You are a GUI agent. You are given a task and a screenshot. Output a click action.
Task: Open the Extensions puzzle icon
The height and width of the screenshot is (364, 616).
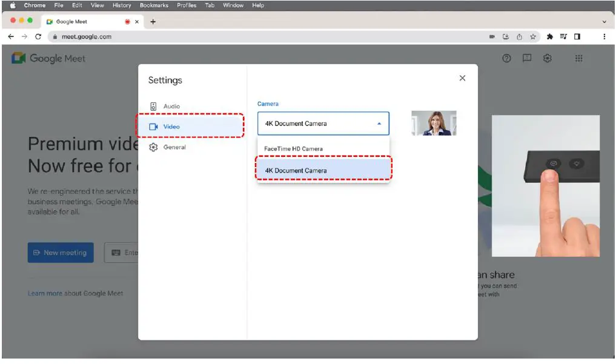550,36
